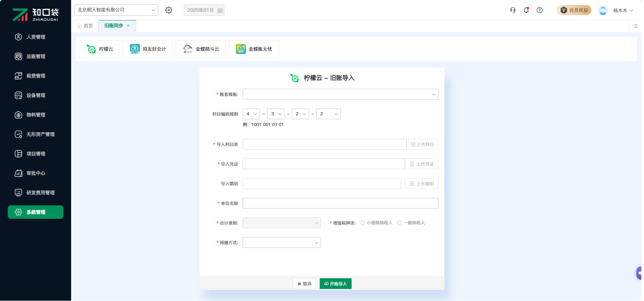644x301 pixels.
Task: Open 人资管理 in the sidebar
Action: coord(36,37)
